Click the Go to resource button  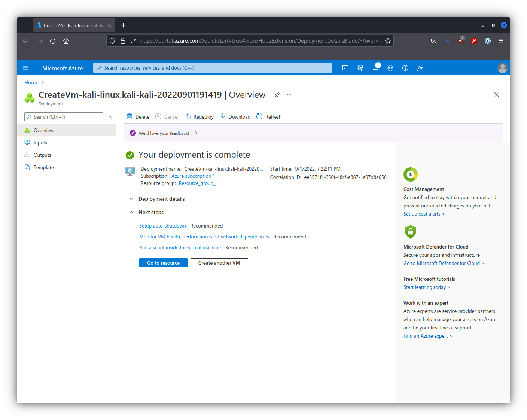[163, 263]
